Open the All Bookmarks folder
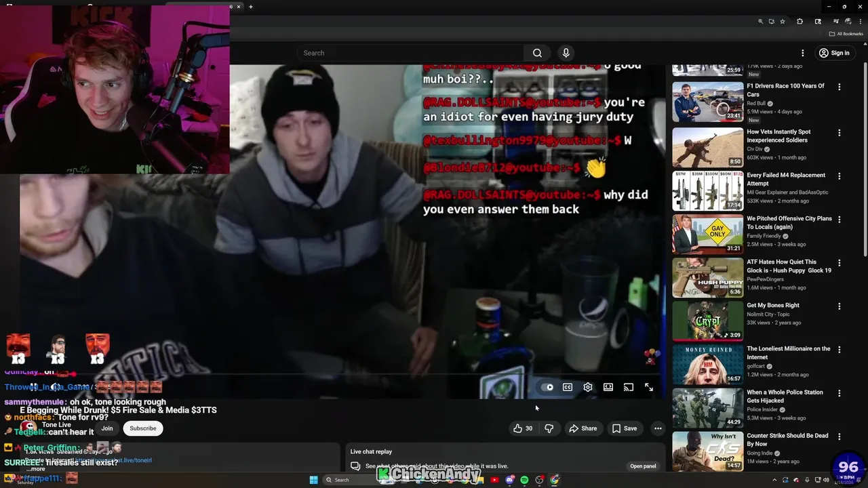Image resolution: width=868 pixels, height=488 pixels. pos(846,34)
